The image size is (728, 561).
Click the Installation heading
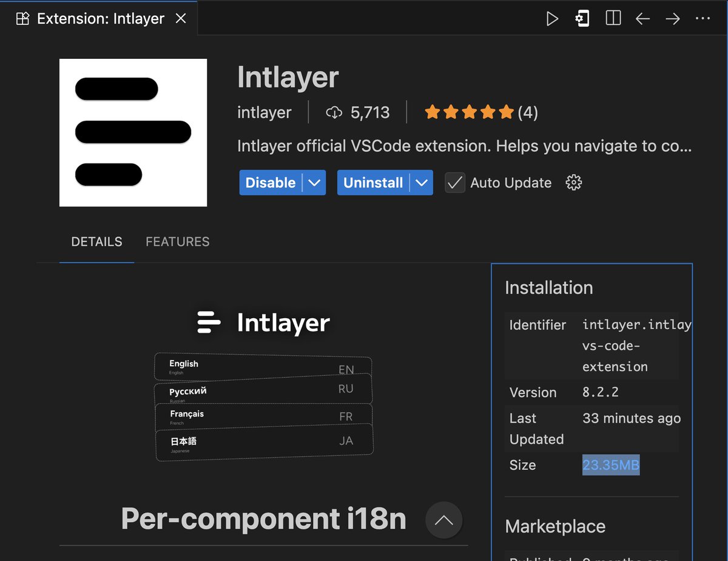pos(549,287)
